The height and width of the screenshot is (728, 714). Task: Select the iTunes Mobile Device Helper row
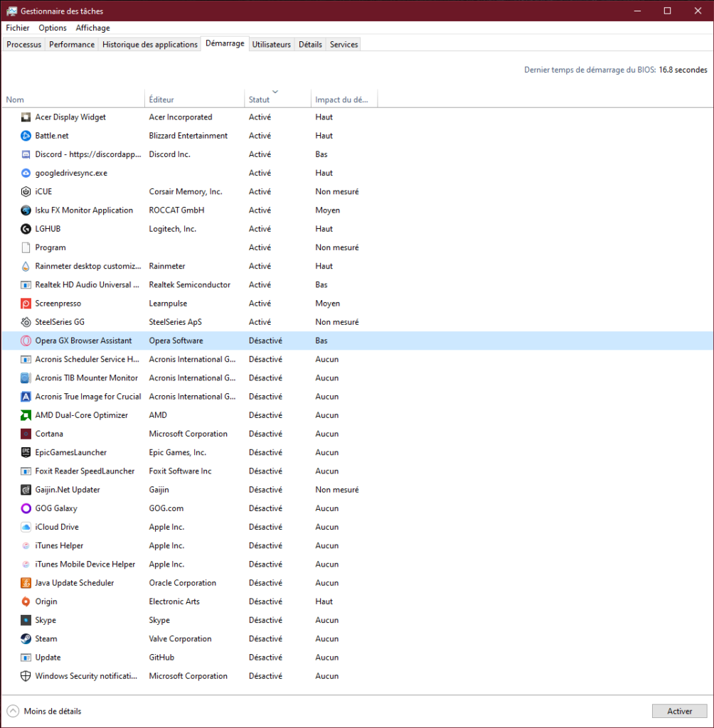tap(358, 564)
